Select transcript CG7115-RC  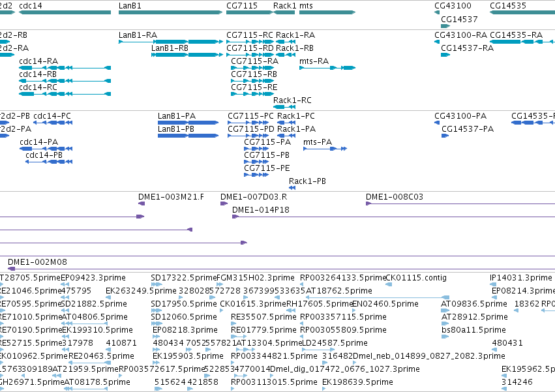(x=250, y=42)
